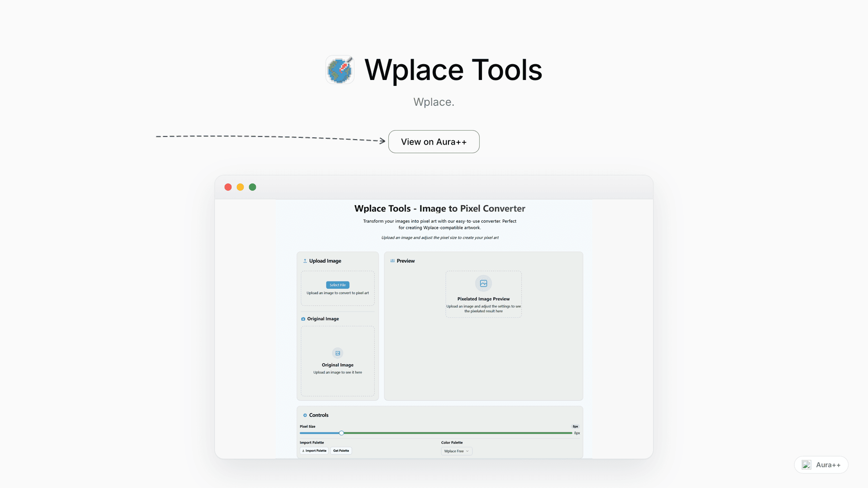This screenshot has width=868, height=488.
Task: Click the broken image icon in the Aura++ badge
Action: pyautogui.click(x=806, y=465)
